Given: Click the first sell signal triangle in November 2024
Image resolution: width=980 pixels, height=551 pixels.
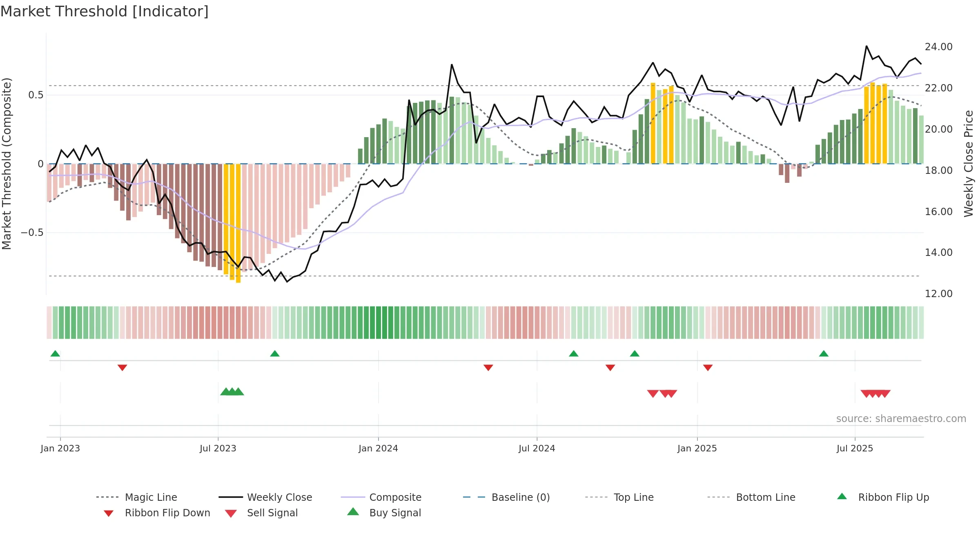Looking at the screenshot, I should click(653, 393).
